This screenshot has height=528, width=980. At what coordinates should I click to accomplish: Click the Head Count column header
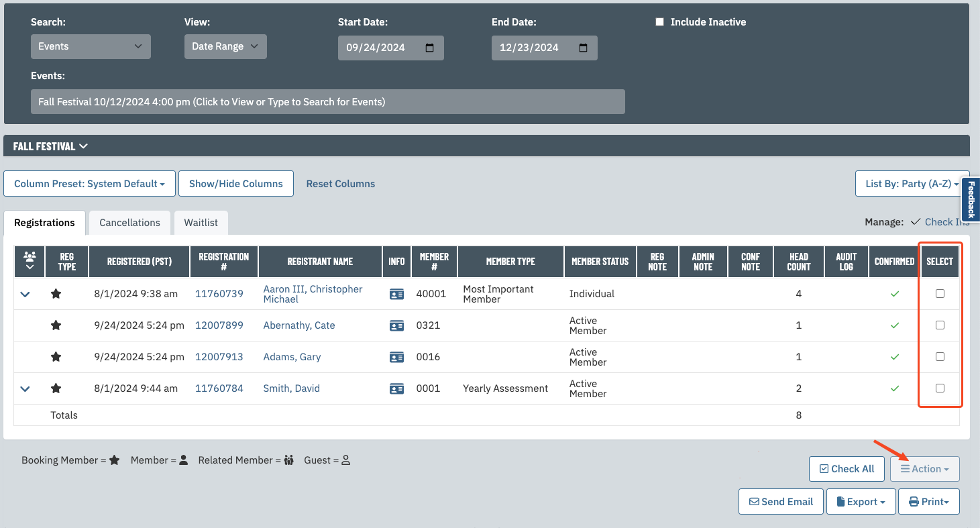[799, 261]
